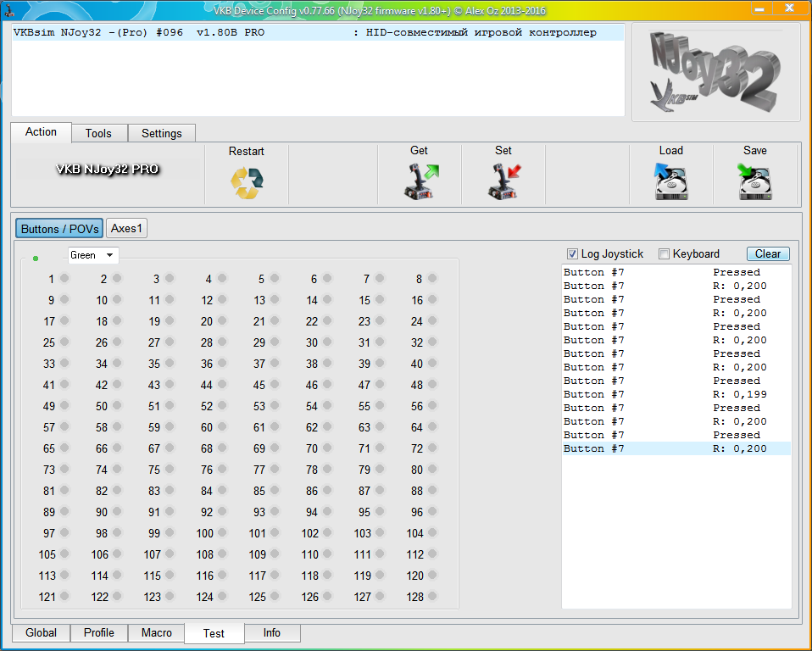
Task: Minimize the VKB Device Config window
Action: [759, 8]
